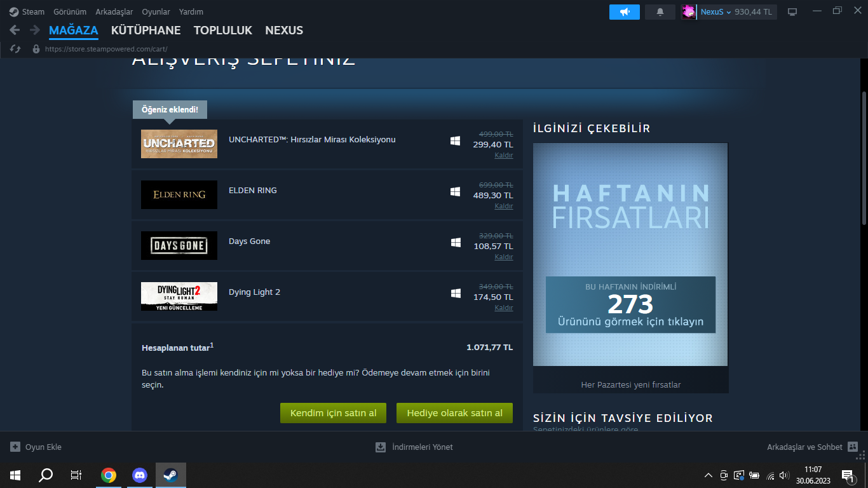Open Task View on the taskbar
The width and height of the screenshot is (868, 488).
point(76,475)
